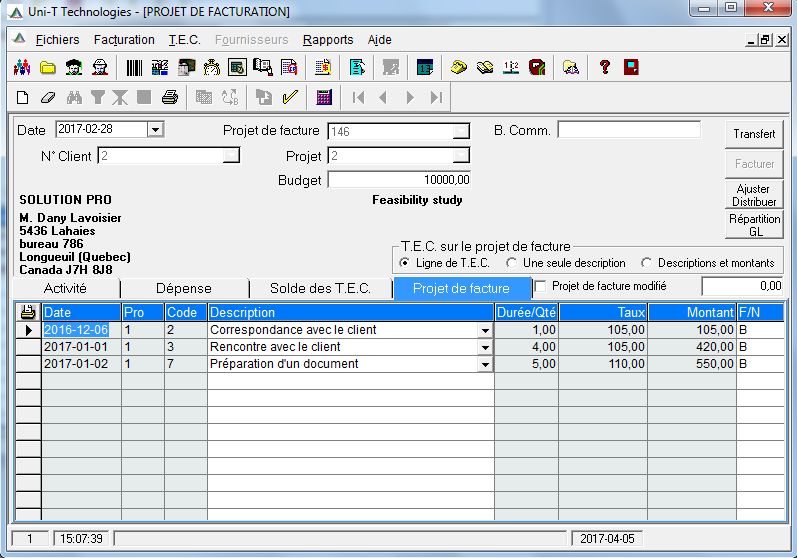Screen dimensions: 797x558
Task: Switch to the 'Solde des T.E.C.' tab
Action: coord(320,288)
